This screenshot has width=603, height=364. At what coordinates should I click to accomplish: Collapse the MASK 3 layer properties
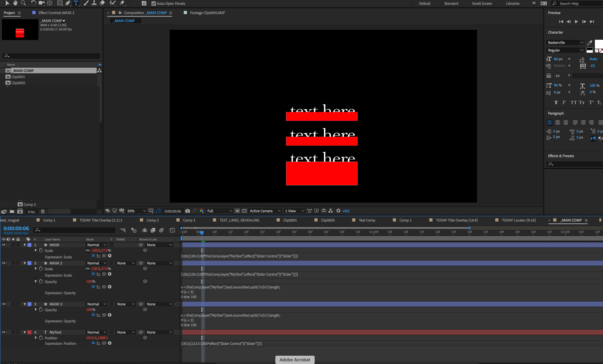pyautogui.click(x=25, y=304)
